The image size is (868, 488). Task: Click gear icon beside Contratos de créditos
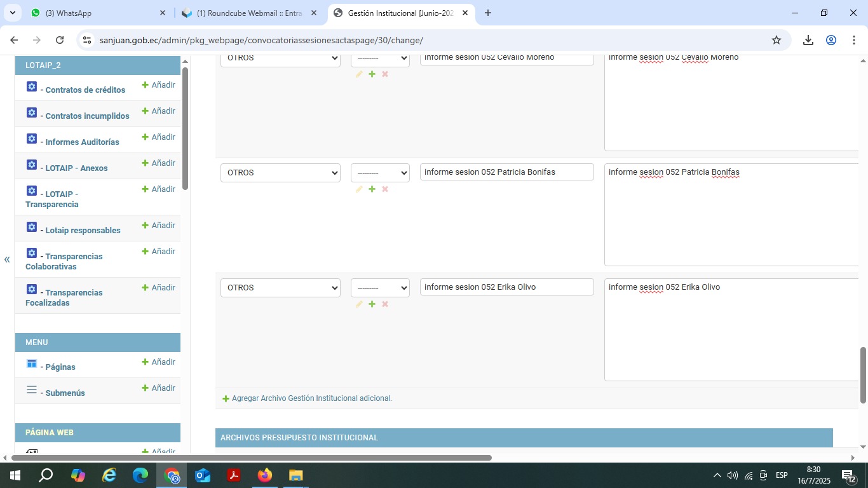(x=32, y=86)
